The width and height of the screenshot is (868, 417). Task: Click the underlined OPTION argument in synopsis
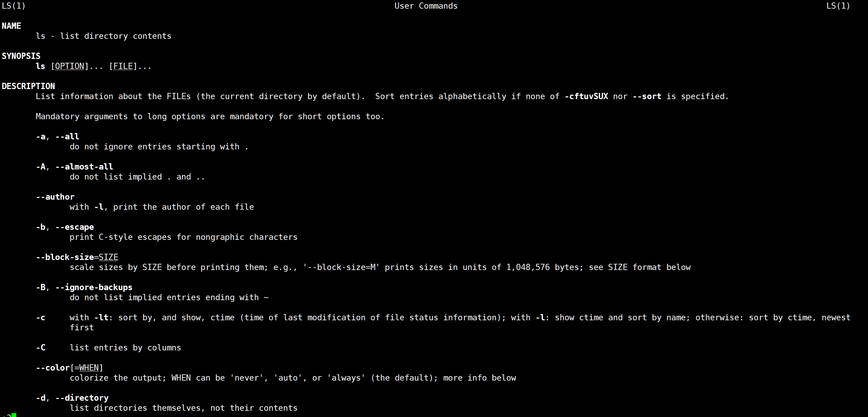coord(70,66)
